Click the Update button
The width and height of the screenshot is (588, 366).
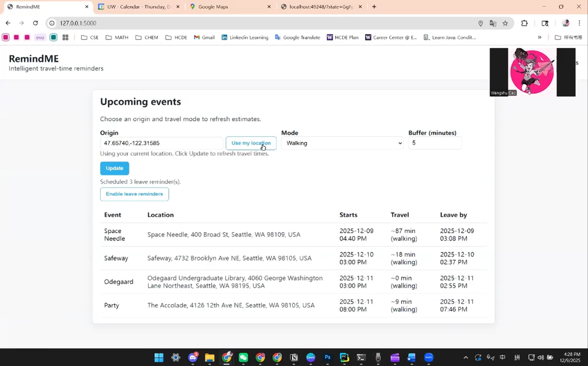pos(115,168)
